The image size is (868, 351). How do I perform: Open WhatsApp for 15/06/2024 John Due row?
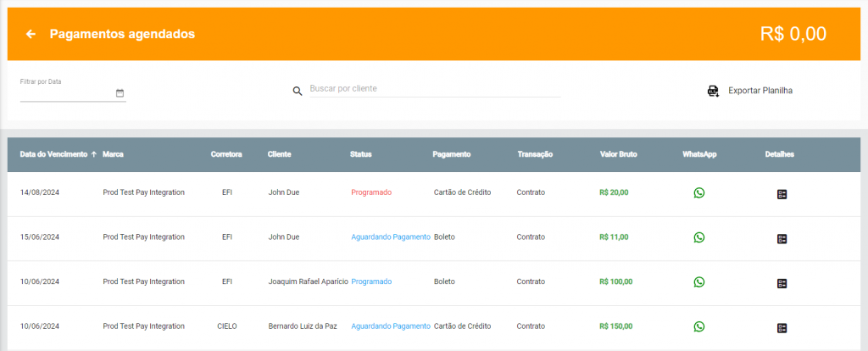tap(699, 237)
